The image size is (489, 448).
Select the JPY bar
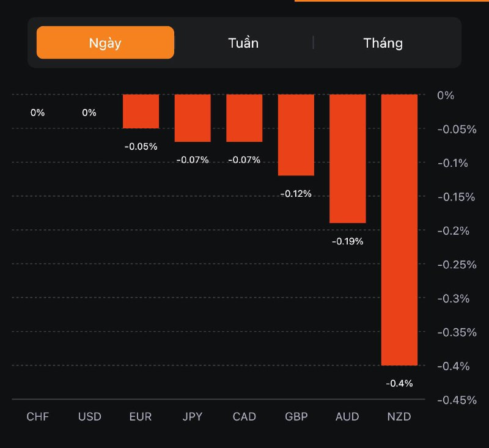(193, 118)
